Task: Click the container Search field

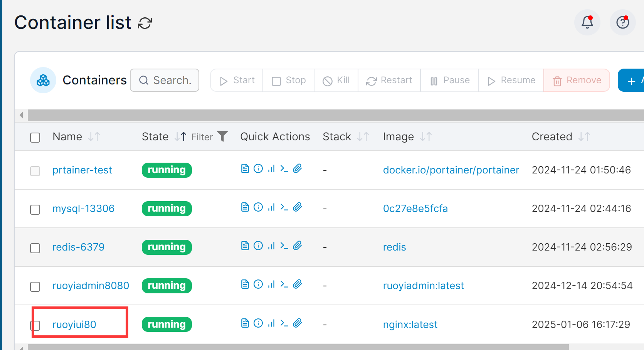Action: [x=165, y=80]
